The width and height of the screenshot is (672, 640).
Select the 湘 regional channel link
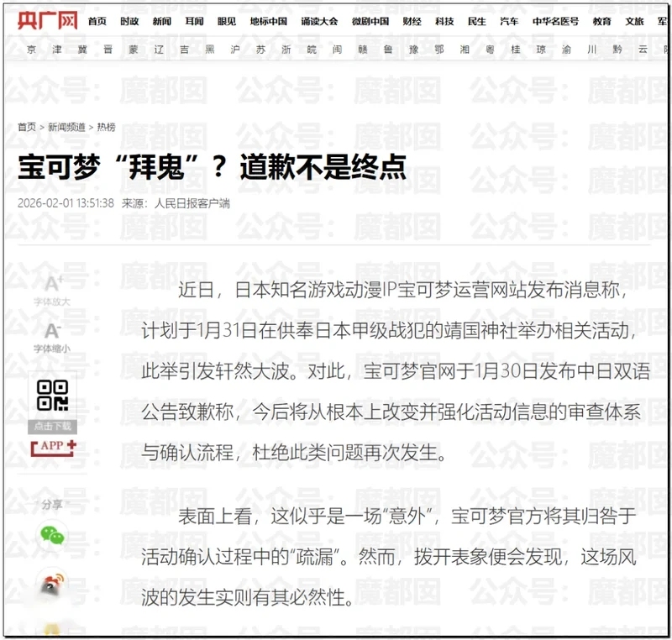465,50
